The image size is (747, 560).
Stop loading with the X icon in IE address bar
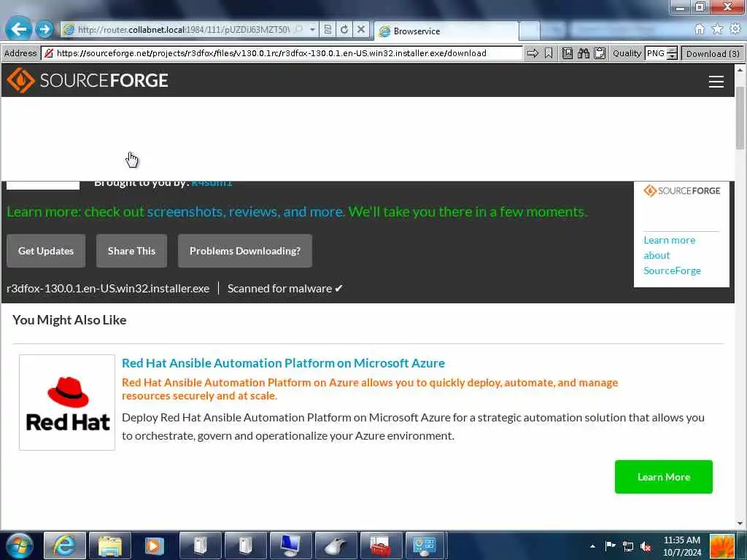click(x=361, y=29)
